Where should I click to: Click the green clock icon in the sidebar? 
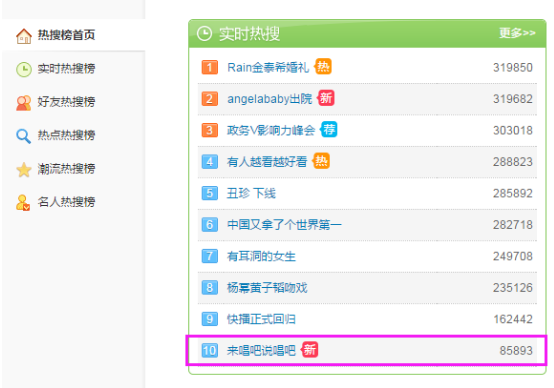24,69
